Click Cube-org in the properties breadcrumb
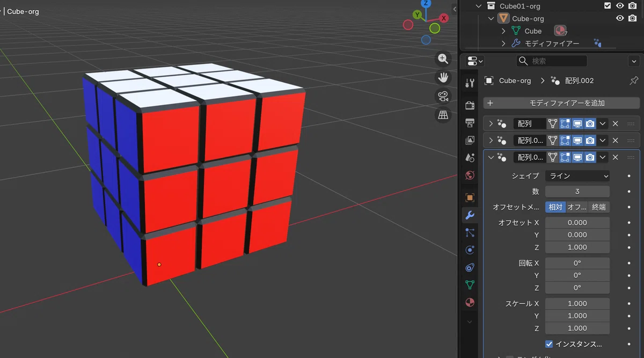This screenshot has width=644, height=358. pos(515,81)
